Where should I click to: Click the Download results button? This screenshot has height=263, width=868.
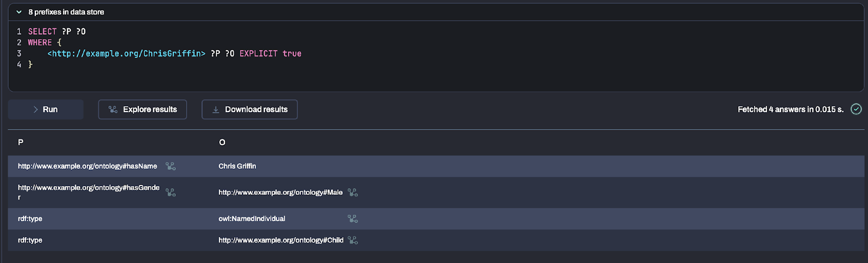[x=250, y=110]
